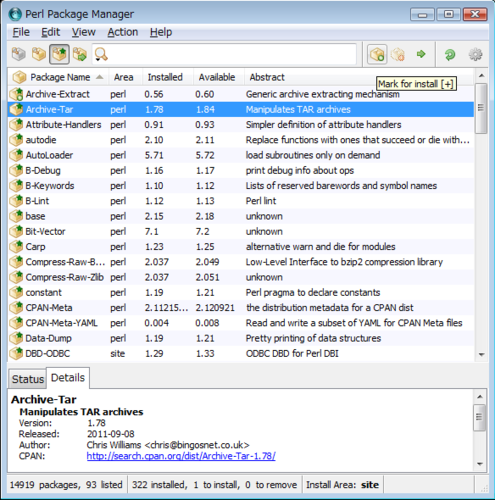
Task: Toggle the View upgradable packages toolbar icon
Action: [x=59, y=54]
